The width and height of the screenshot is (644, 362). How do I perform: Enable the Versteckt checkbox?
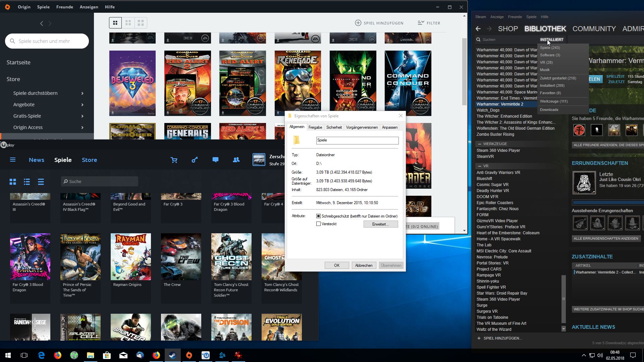tap(319, 224)
